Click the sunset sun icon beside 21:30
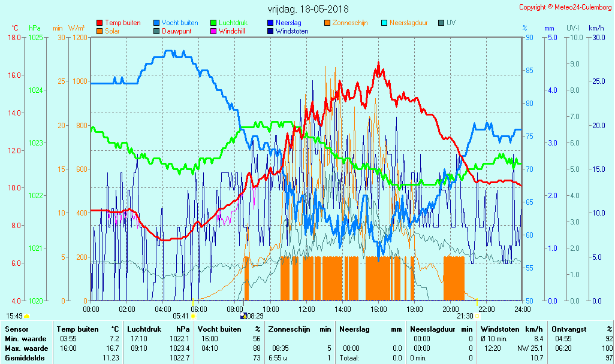 [x=477, y=316]
